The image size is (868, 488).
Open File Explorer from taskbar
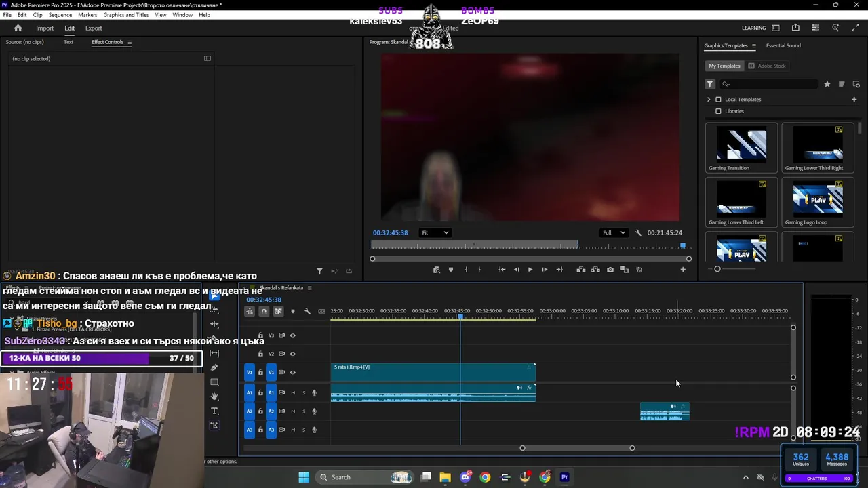445,477
